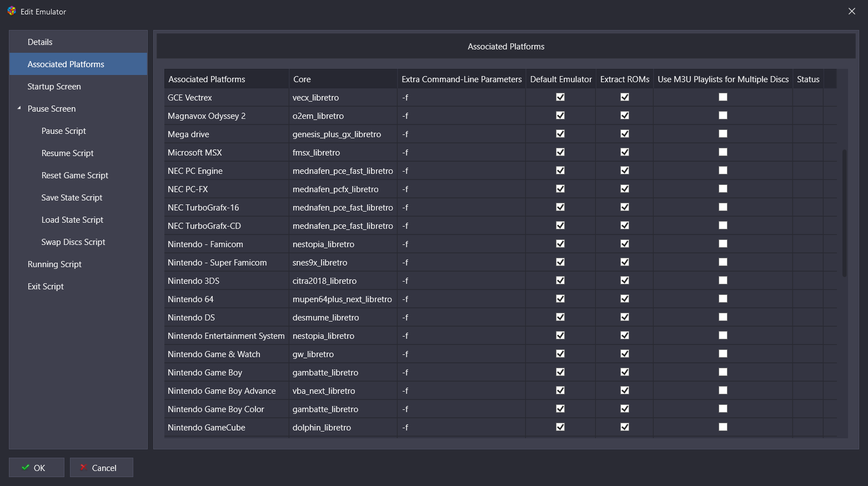
Task: Open the Startup Screen section
Action: pos(78,87)
